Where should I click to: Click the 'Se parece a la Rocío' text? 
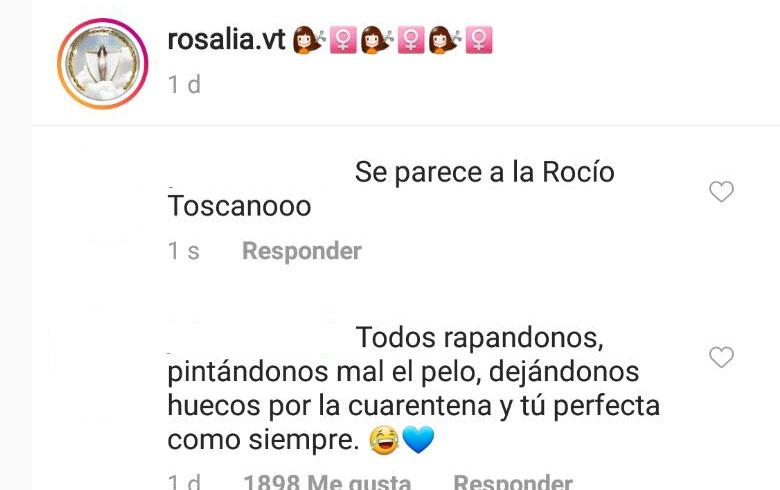pyautogui.click(x=485, y=173)
